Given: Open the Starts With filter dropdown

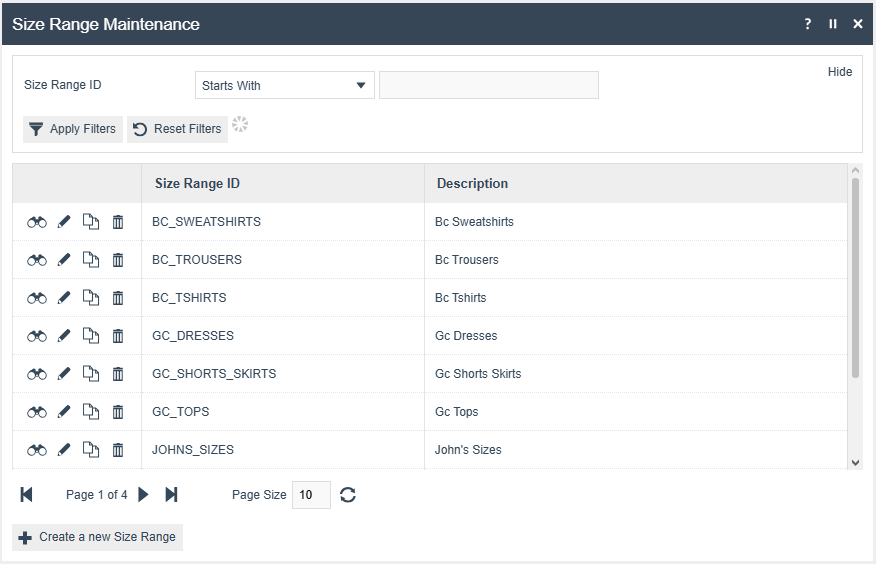Looking at the screenshot, I should point(284,85).
